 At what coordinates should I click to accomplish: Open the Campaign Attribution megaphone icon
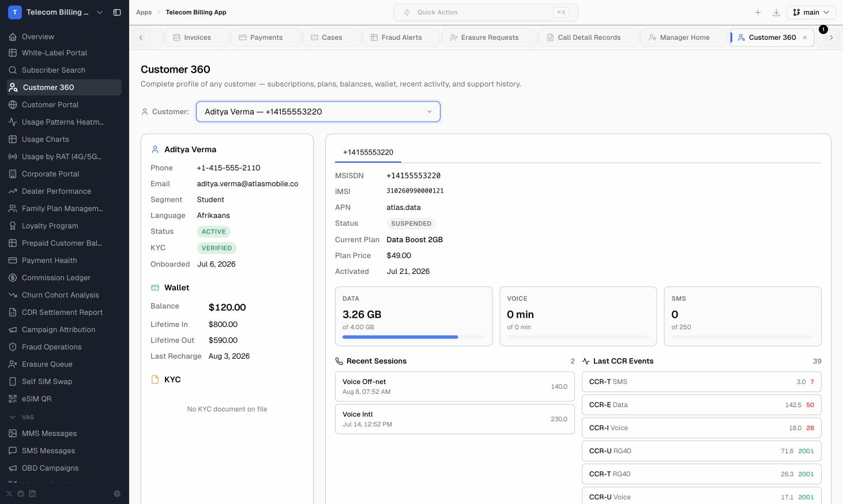tap(13, 330)
